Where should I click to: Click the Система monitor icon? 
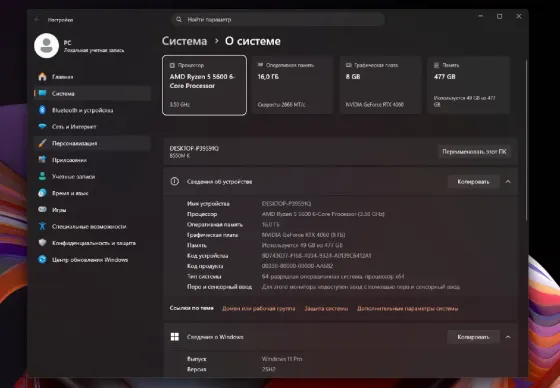click(42, 93)
